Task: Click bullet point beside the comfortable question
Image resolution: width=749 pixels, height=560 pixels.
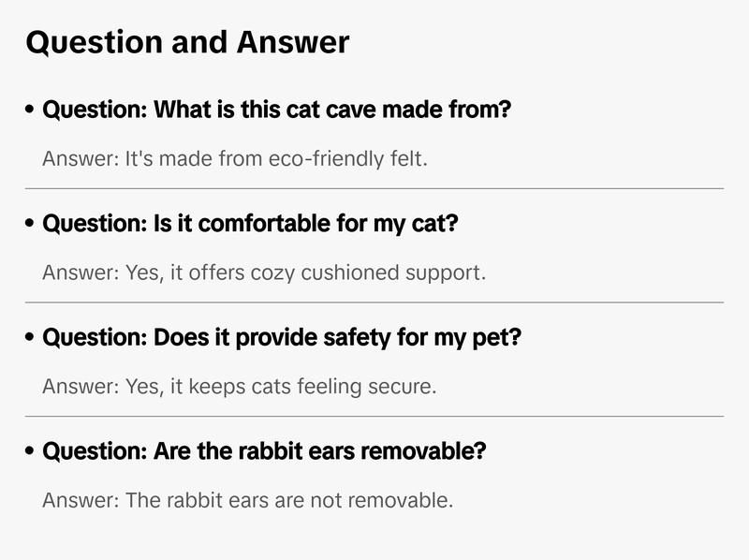Action: click(31, 225)
